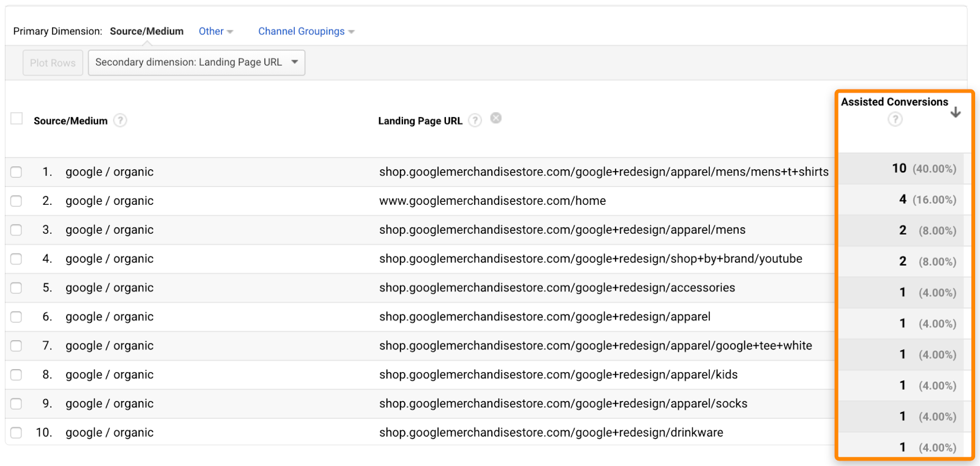The width and height of the screenshot is (980, 466).
Task: Open google / organic link in row 2
Action: pyautogui.click(x=110, y=201)
